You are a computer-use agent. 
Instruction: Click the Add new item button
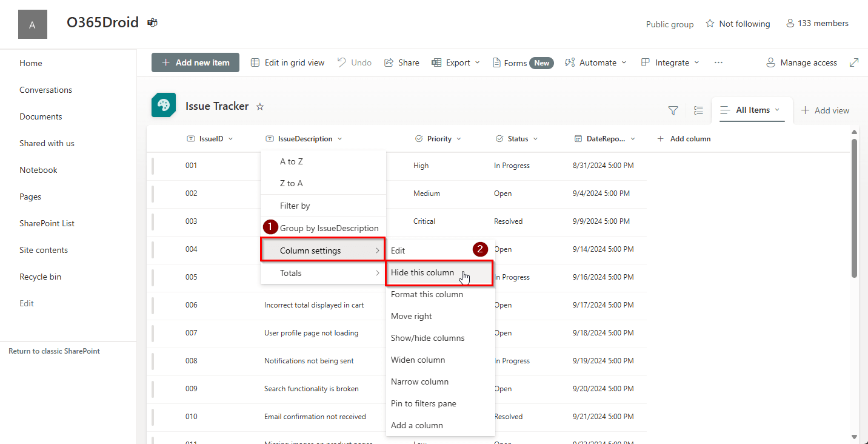pyautogui.click(x=195, y=62)
